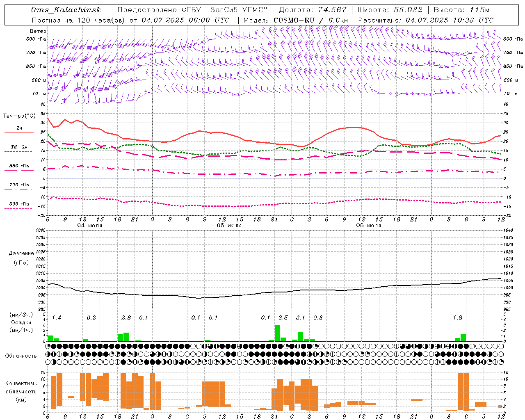The width and height of the screenshot is (525, 420).
Task: Click the 2.8 precipitation total value
Action: point(126,318)
